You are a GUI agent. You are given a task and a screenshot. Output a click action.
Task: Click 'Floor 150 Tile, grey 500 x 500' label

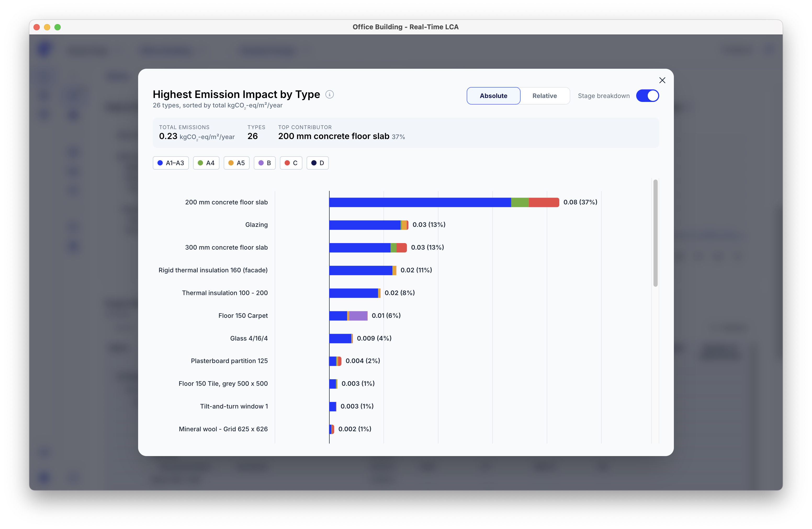point(223,383)
